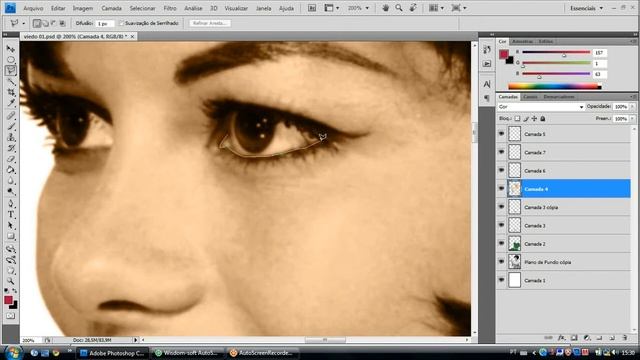The image size is (640, 360).
Task: Select the Paint Bucket tool
Action: click(x=11, y=170)
